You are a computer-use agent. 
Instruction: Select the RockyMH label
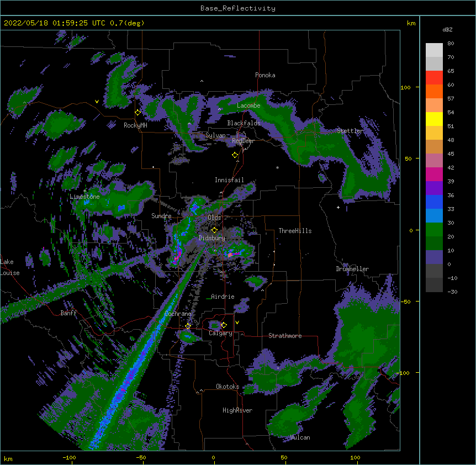pos(135,125)
